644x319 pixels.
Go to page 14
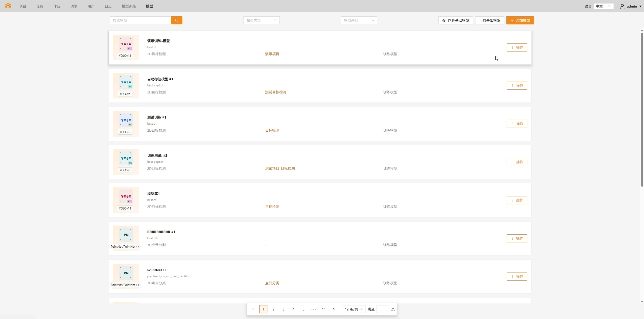point(324,309)
